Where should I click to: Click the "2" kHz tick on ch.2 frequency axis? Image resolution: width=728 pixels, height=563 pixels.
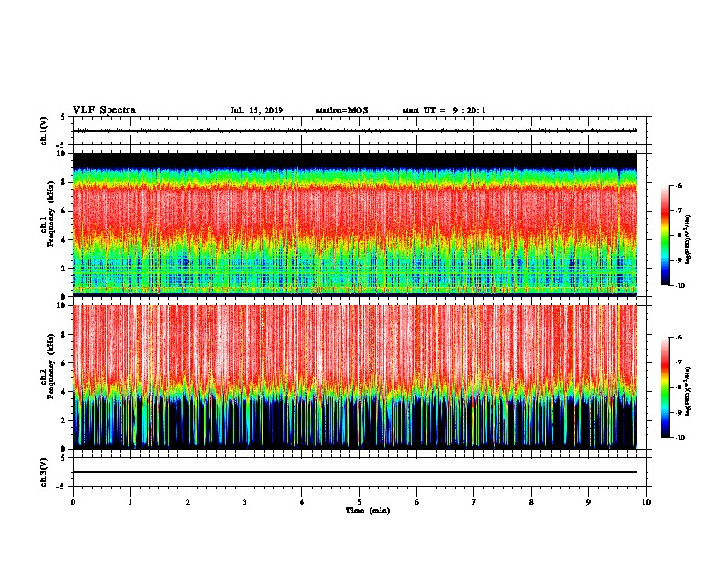[64, 420]
